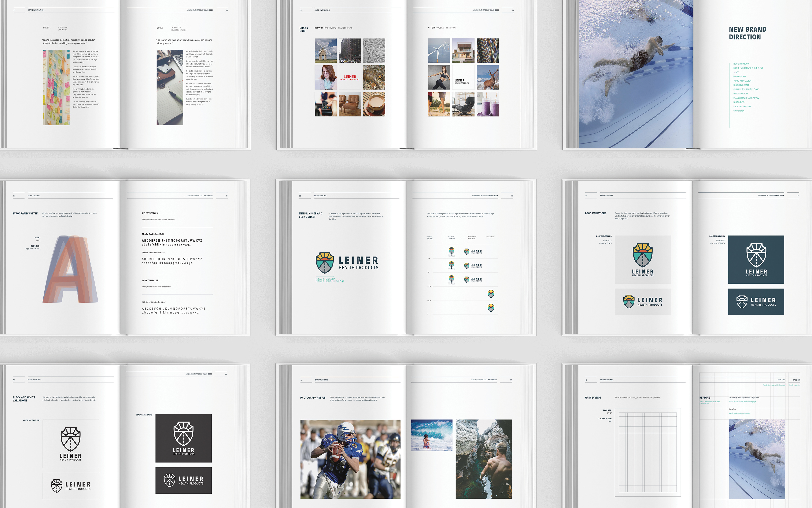Click the black vertical logo on white background
The width and height of the screenshot is (812, 508).
(70, 443)
